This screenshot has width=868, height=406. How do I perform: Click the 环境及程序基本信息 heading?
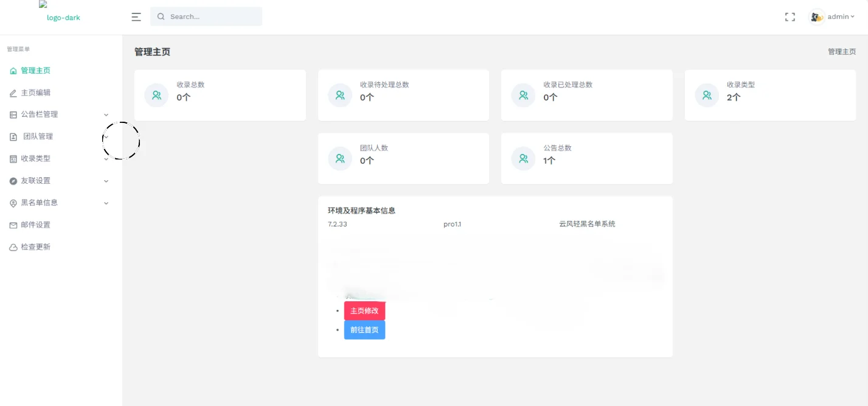pyautogui.click(x=361, y=211)
